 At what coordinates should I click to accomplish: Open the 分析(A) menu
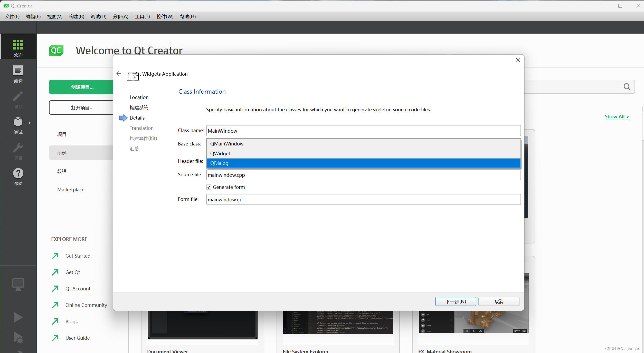120,16
